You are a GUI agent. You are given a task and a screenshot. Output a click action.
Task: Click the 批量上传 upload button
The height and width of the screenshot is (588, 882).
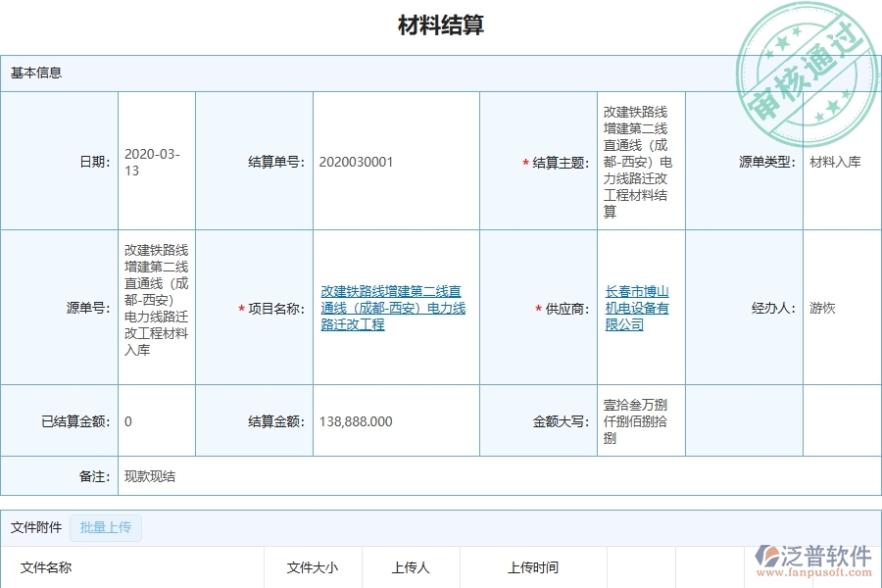point(105,528)
